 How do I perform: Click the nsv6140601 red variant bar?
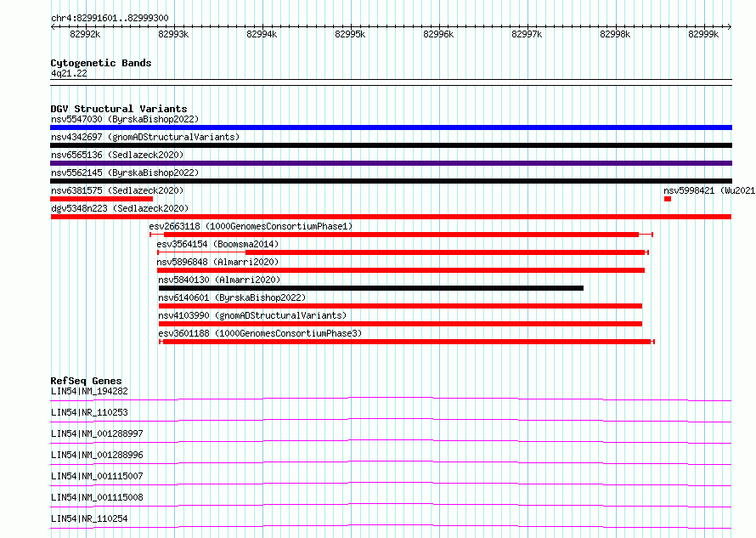tap(401, 306)
